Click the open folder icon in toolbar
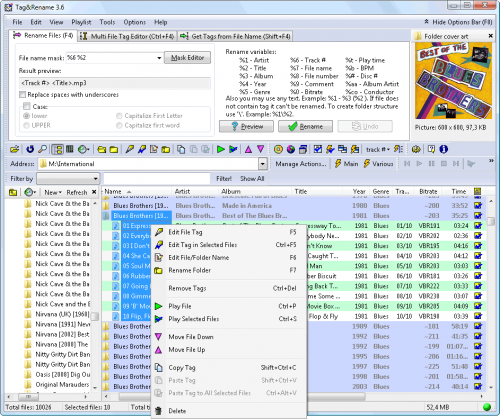This screenshot has height=419, width=500. pyautogui.click(x=14, y=149)
